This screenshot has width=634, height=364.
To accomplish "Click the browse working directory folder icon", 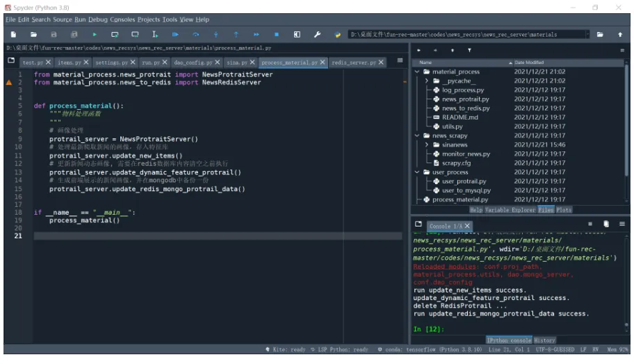I will click(600, 34).
